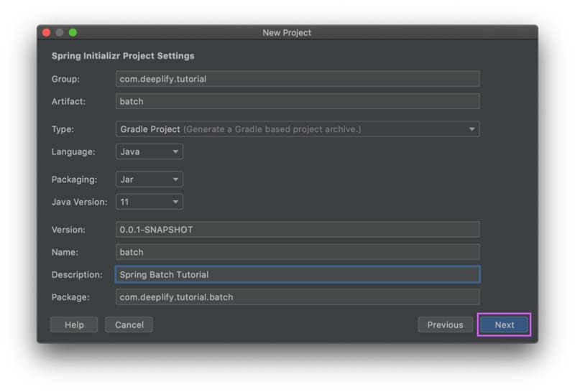Proceed by clicking the Next button

[x=504, y=325]
